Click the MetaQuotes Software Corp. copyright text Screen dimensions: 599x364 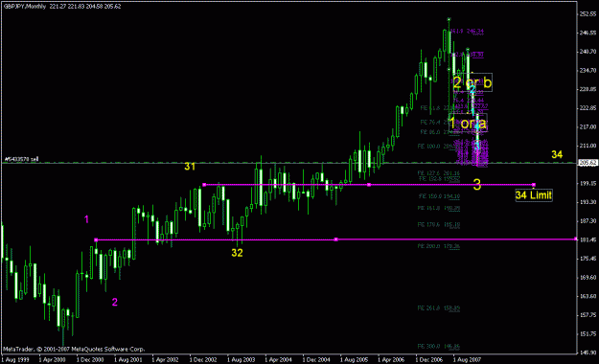click(x=74, y=349)
